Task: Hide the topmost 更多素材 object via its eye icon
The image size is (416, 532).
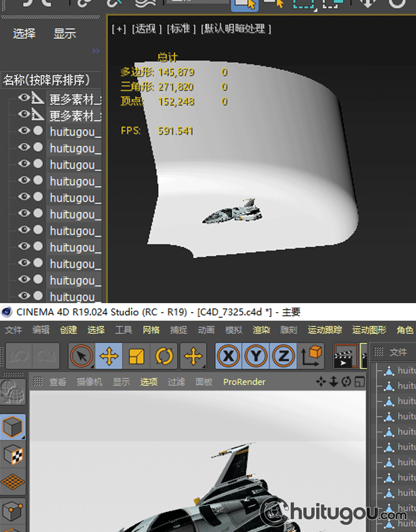Action: pos(24,98)
